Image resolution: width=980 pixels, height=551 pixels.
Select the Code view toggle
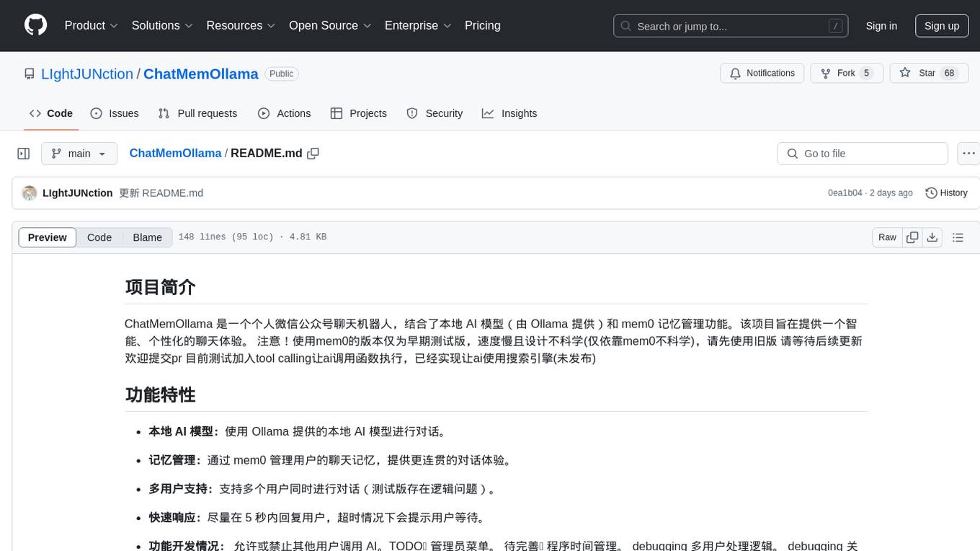pyautogui.click(x=99, y=237)
